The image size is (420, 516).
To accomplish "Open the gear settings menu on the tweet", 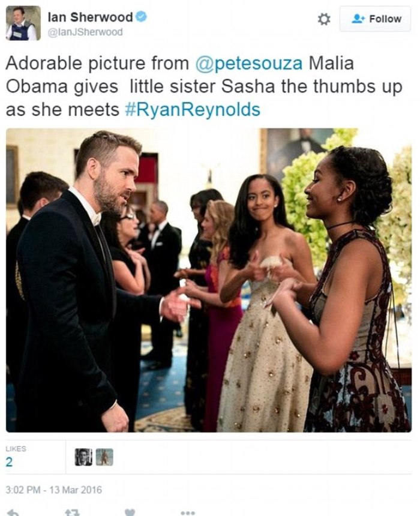I will click(323, 19).
